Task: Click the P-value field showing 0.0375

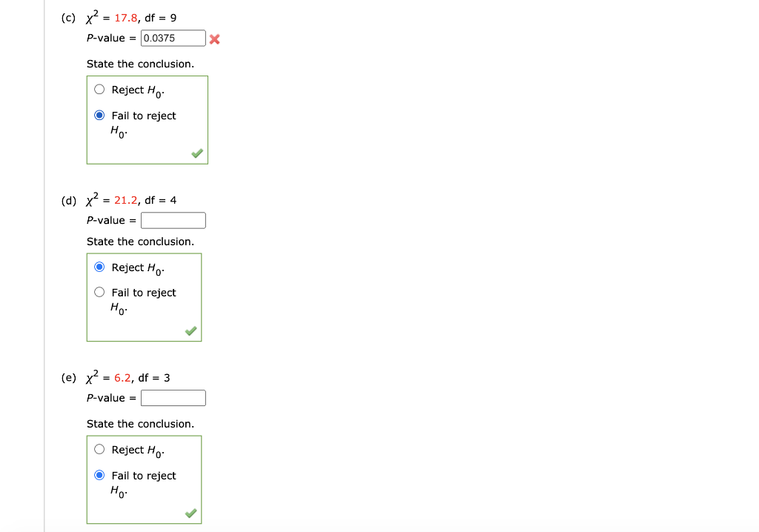Action: click(173, 38)
